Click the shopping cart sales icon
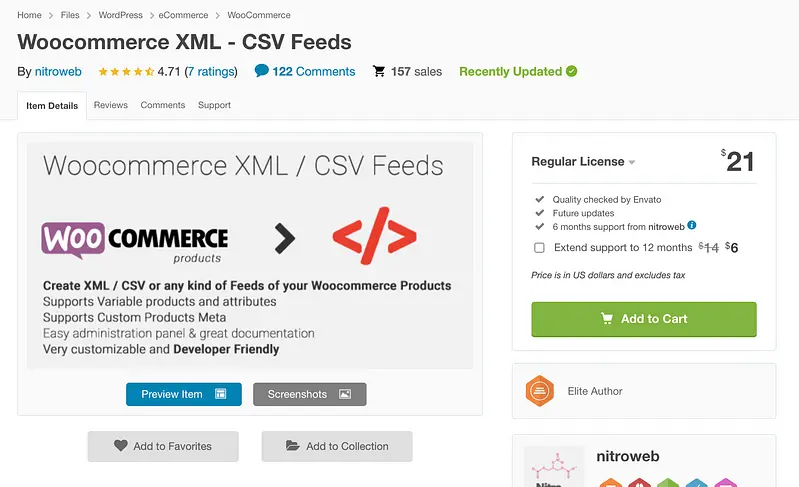The height and width of the screenshot is (487, 799). [x=379, y=72]
